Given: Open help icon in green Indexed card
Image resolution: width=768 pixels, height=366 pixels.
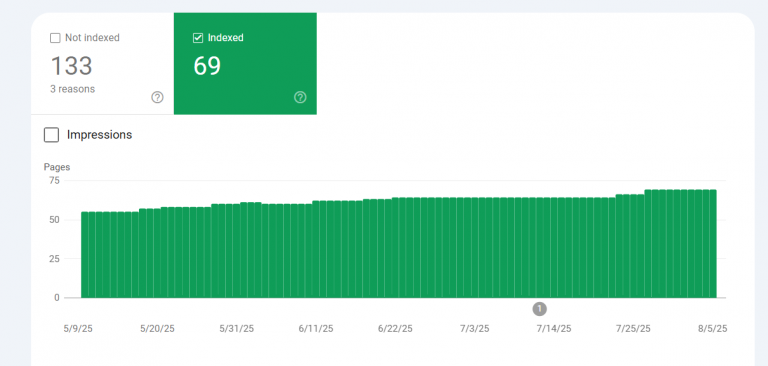Looking at the screenshot, I should 300,98.
